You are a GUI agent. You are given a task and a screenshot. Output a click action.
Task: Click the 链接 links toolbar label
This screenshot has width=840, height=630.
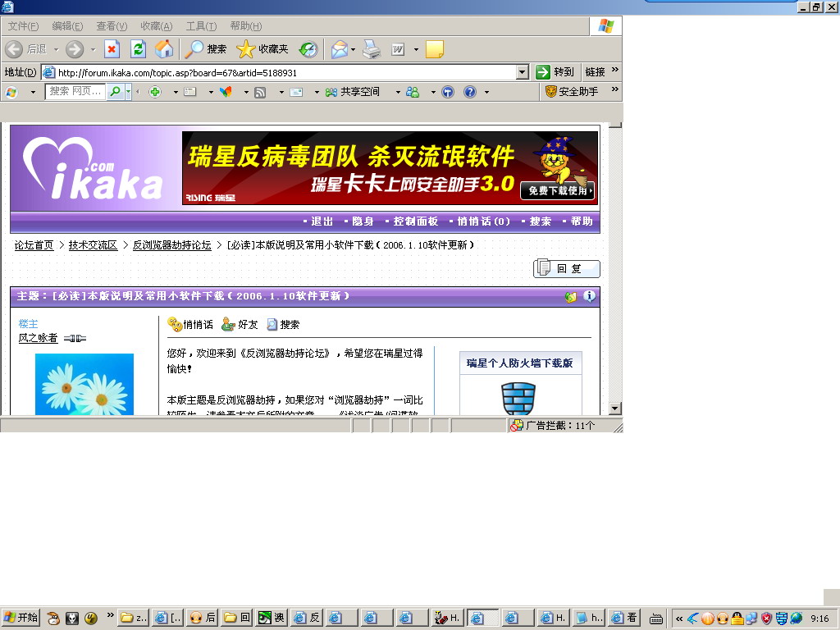click(x=595, y=72)
